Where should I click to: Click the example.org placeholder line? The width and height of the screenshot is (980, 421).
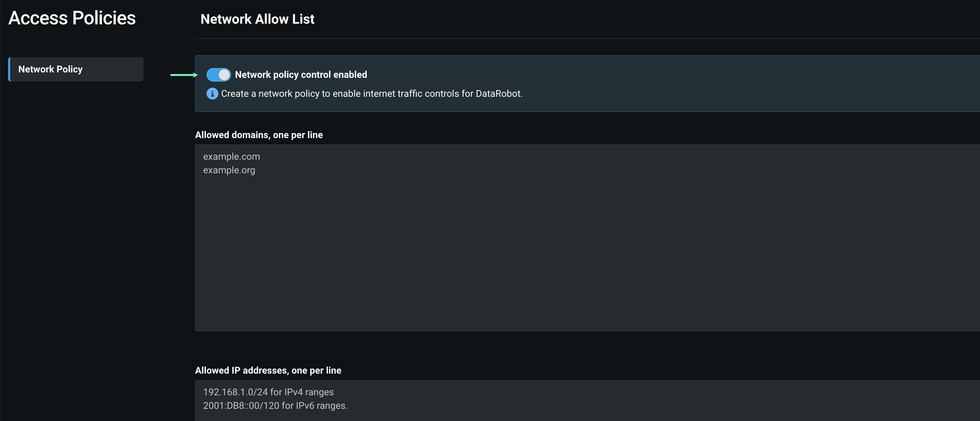click(x=229, y=170)
